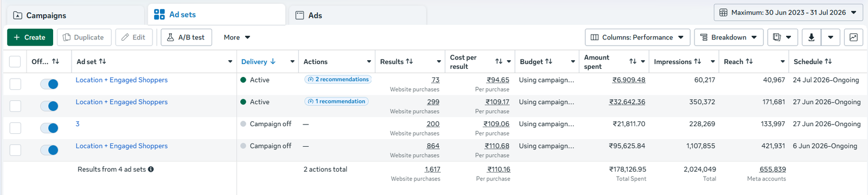Screen dimensions: 868x195
Task: Turn off the ad set with 73 results
Action: pyautogui.click(x=49, y=84)
